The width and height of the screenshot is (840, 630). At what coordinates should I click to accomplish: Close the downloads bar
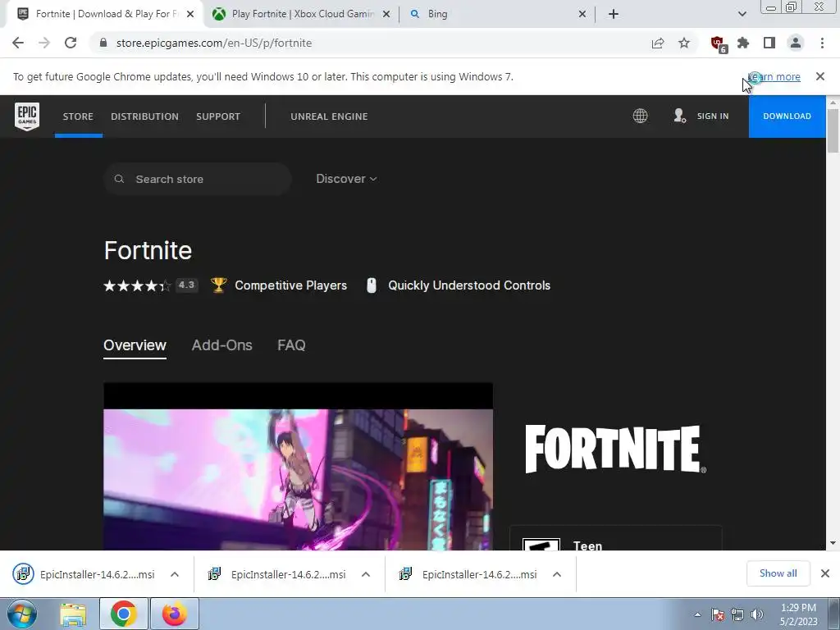(825, 573)
